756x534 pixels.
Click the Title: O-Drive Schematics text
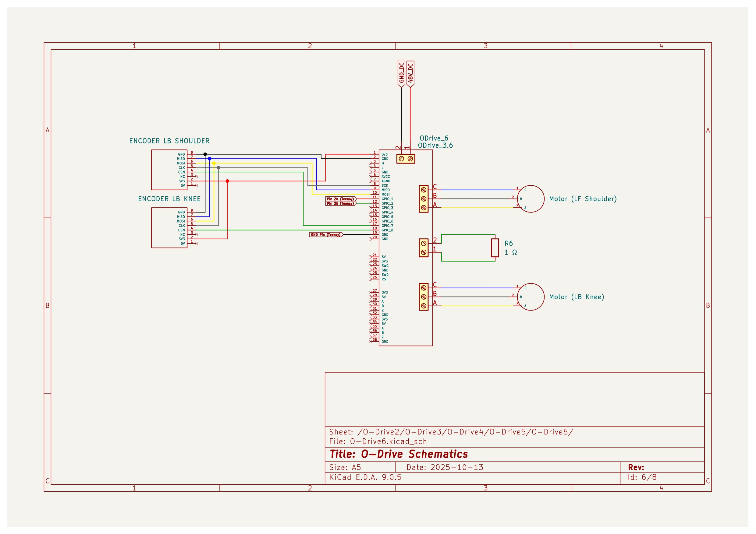[399, 454]
